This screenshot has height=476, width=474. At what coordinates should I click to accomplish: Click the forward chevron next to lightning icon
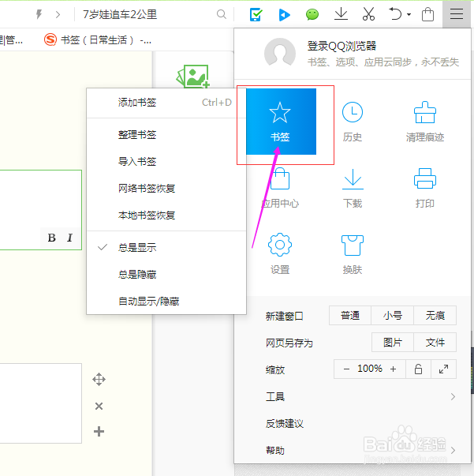click(58, 14)
